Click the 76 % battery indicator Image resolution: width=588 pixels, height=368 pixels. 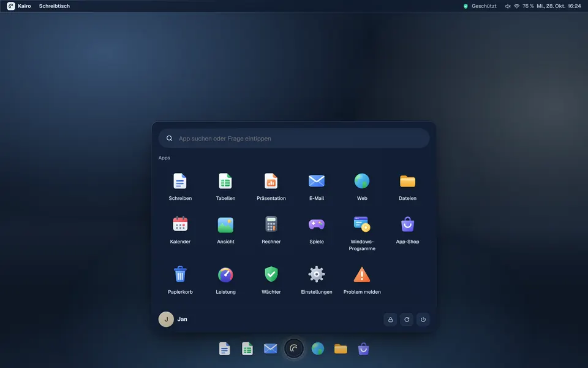click(528, 6)
